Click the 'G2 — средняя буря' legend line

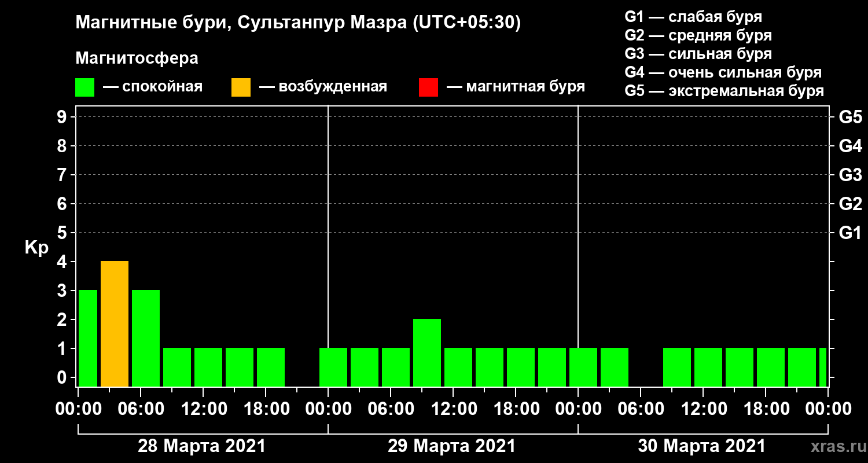pos(698,35)
